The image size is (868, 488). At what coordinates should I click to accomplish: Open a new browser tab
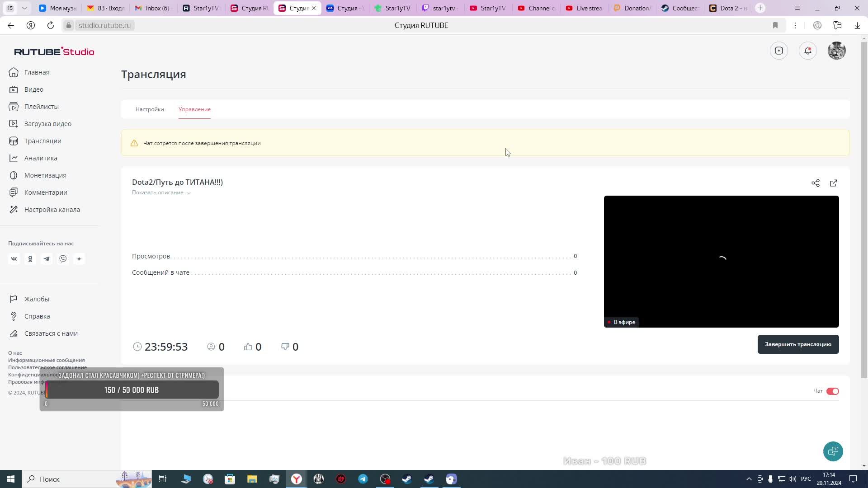pyautogui.click(x=760, y=8)
